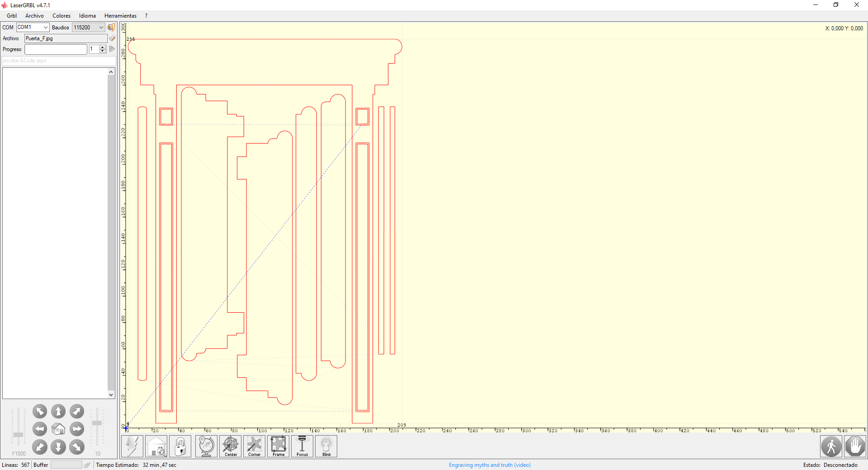The height and width of the screenshot is (470, 868).
Task: Click the Unlock padlock icon
Action: [x=180, y=446]
